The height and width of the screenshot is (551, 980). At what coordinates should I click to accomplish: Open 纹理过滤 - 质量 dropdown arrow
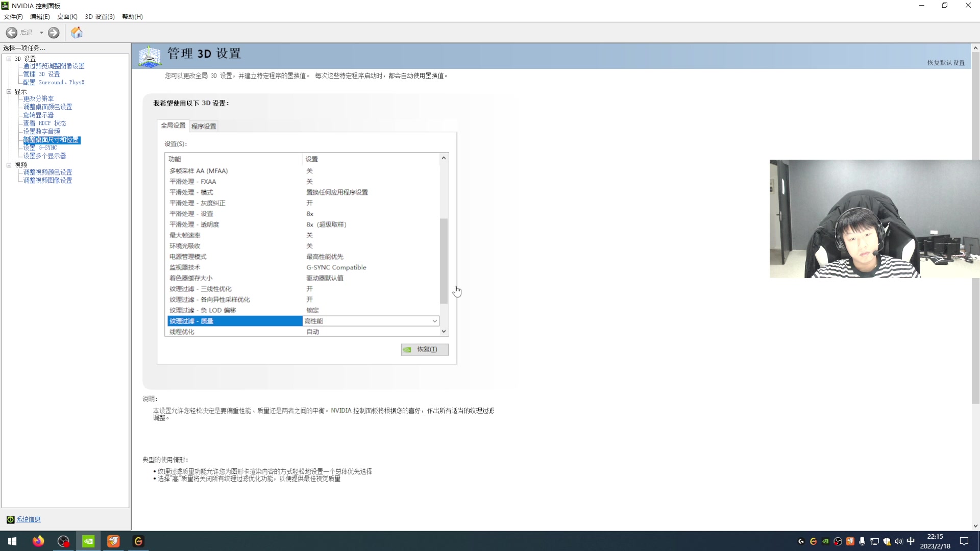click(x=434, y=321)
